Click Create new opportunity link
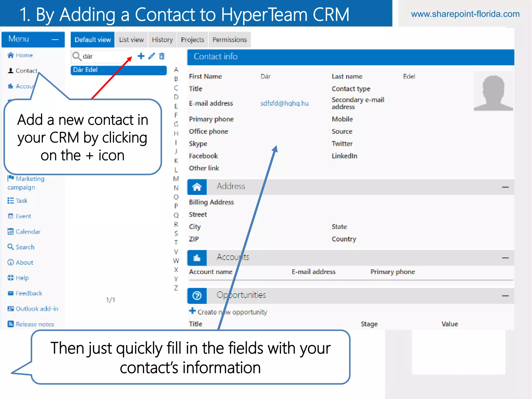 pos(228,311)
